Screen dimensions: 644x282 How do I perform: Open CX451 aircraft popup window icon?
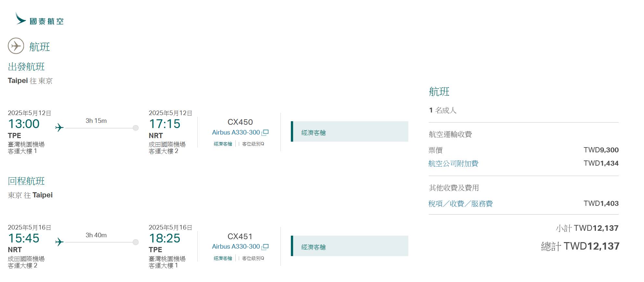click(x=265, y=247)
